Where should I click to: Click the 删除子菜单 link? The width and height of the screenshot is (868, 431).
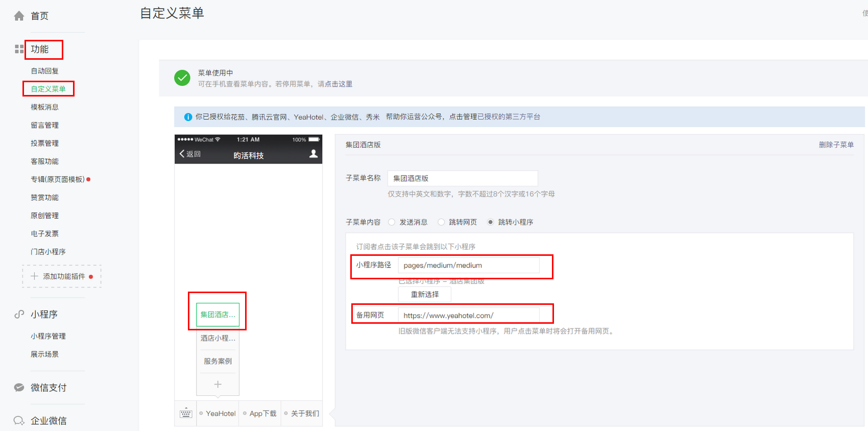pyautogui.click(x=836, y=145)
